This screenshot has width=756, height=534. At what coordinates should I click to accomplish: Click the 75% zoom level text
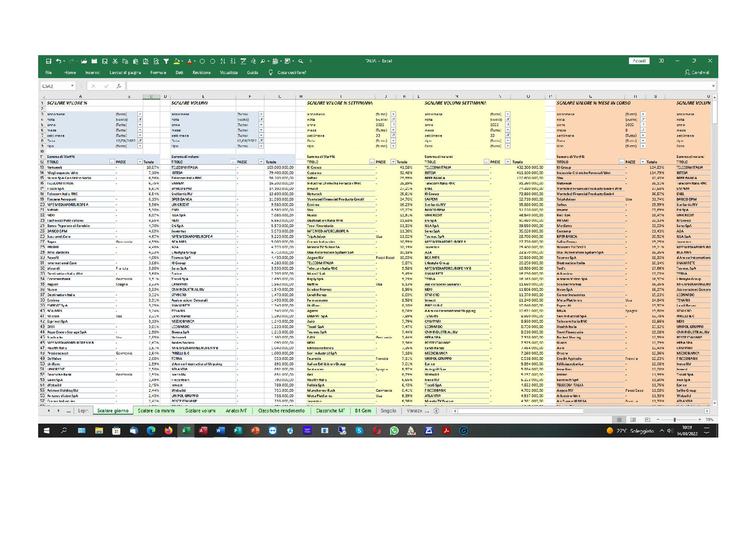(x=709, y=419)
